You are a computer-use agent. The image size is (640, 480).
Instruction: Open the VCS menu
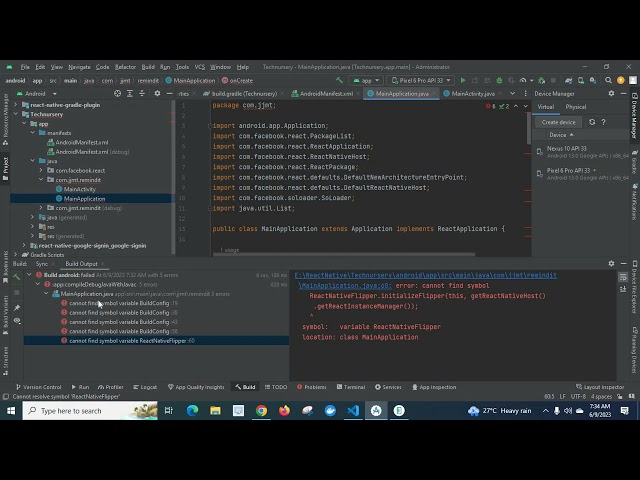(200, 67)
